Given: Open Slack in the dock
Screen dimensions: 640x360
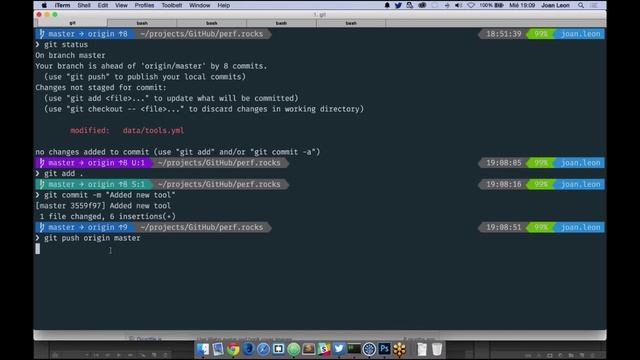Looking at the screenshot, I should pyautogui.click(x=324, y=349).
